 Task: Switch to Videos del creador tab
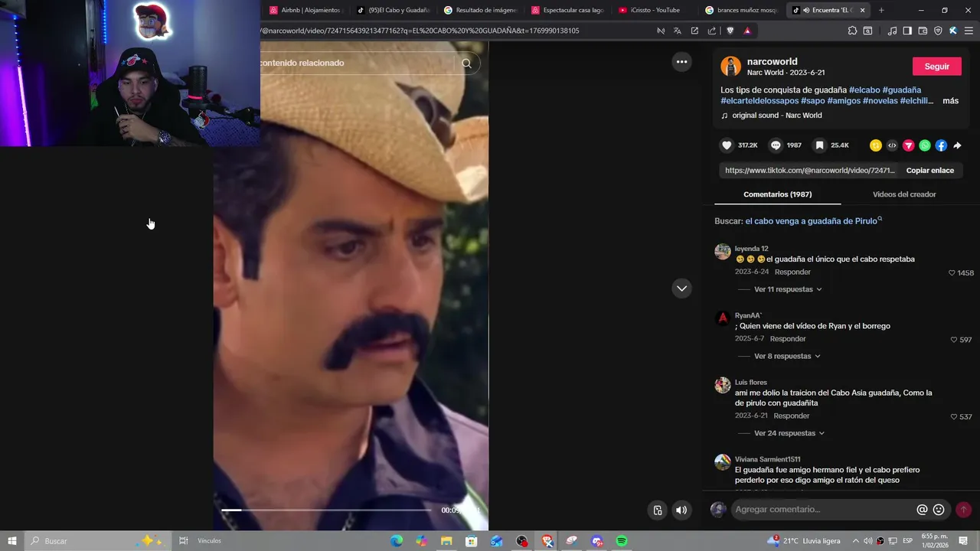[x=904, y=194]
